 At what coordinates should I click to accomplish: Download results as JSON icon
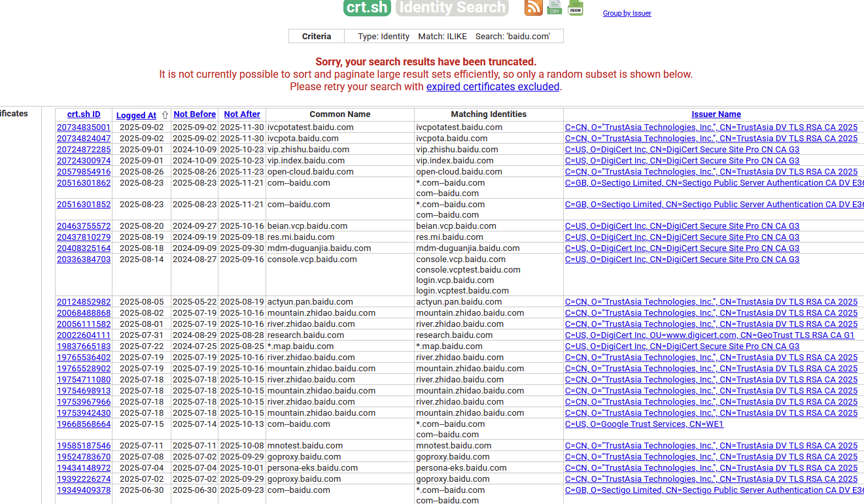(576, 7)
